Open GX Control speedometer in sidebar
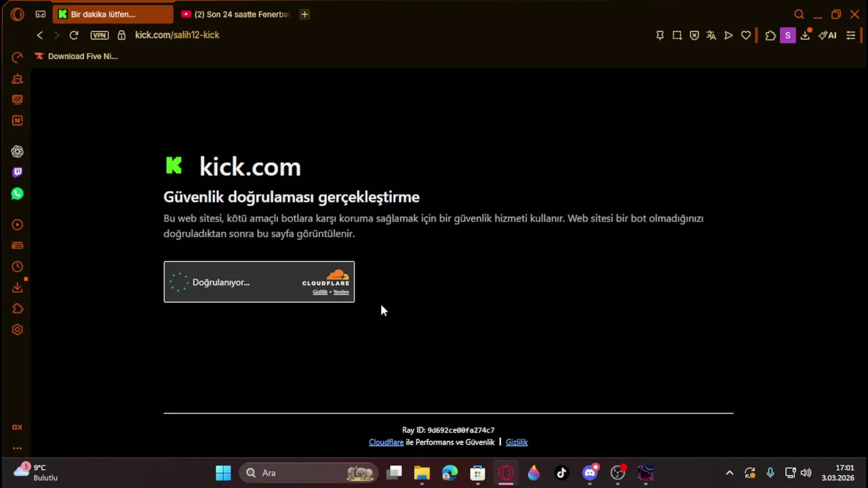Image resolution: width=868 pixels, height=488 pixels. tap(18, 58)
